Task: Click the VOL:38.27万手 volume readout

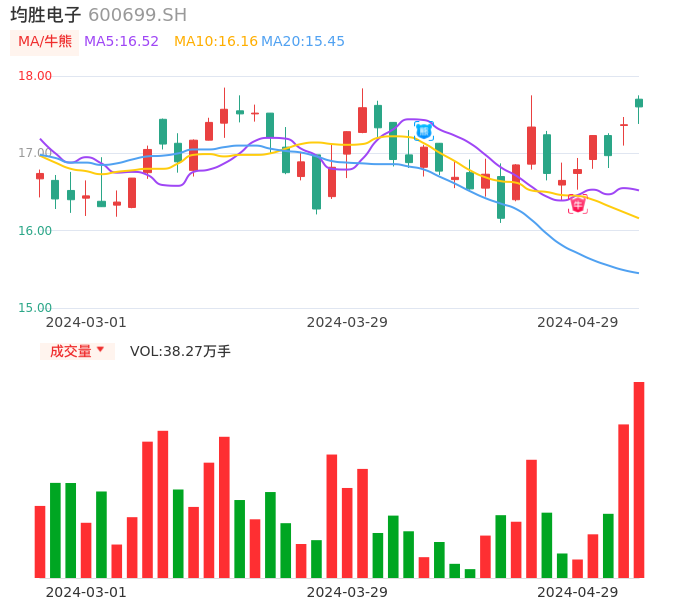Action: (x=180, y=351)
